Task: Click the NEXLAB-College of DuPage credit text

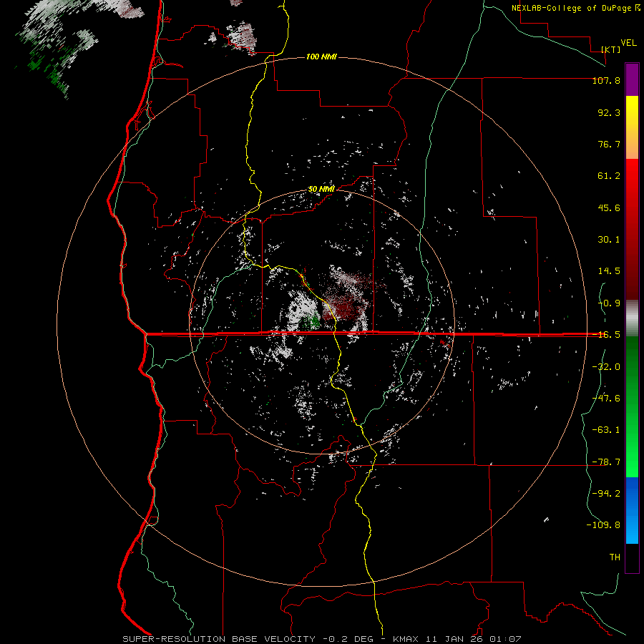Action: (x=571, y=8)
